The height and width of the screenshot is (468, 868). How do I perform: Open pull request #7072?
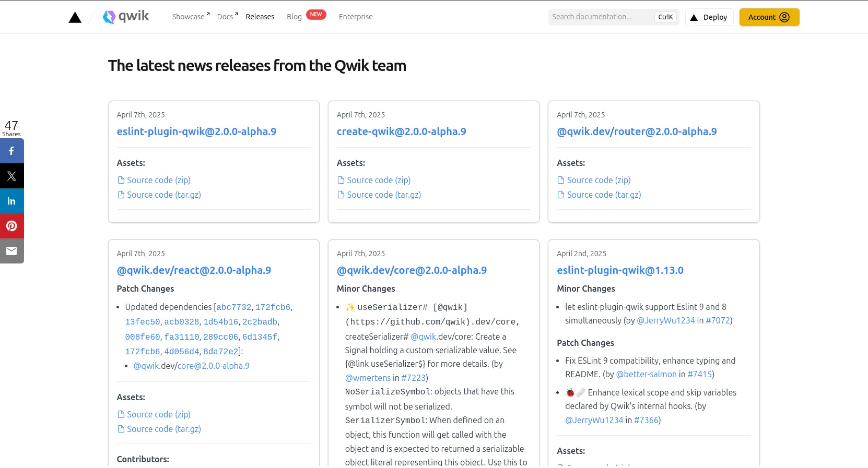coord(718,320)
